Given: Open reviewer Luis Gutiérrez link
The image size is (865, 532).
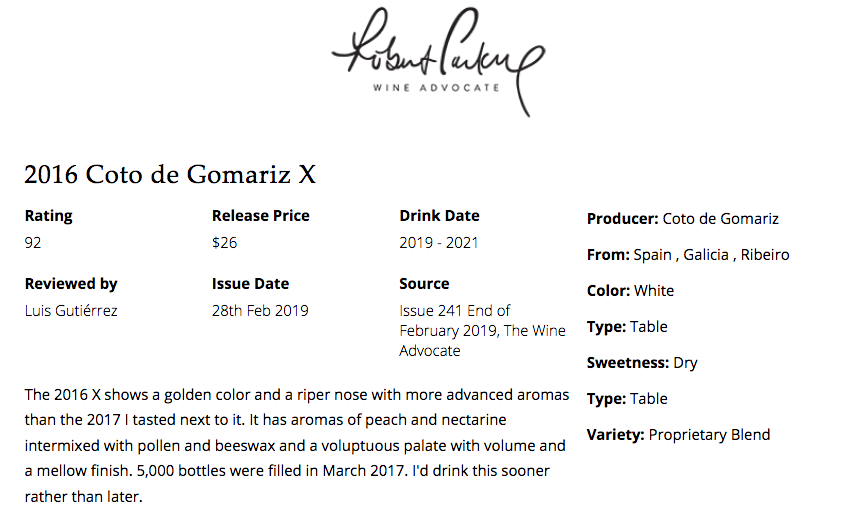Looking at the screenshot, I should [x=71, y=311].
